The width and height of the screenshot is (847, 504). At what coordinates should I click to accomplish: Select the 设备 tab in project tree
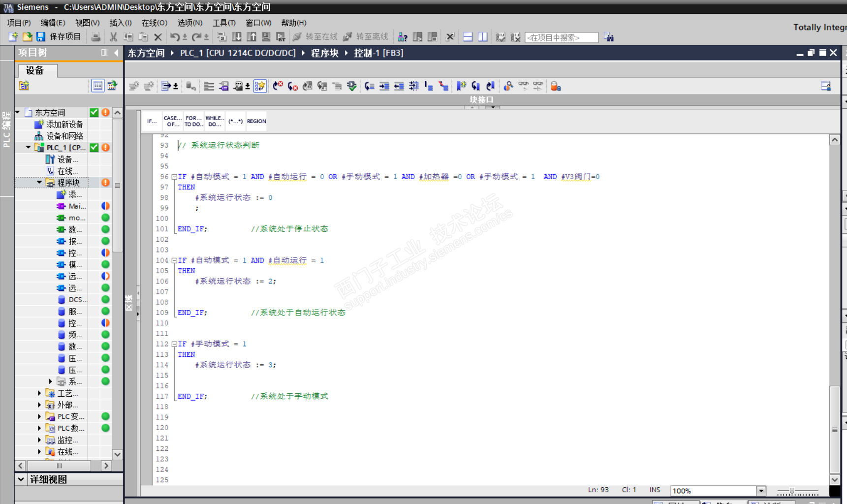tap(38, 70)
